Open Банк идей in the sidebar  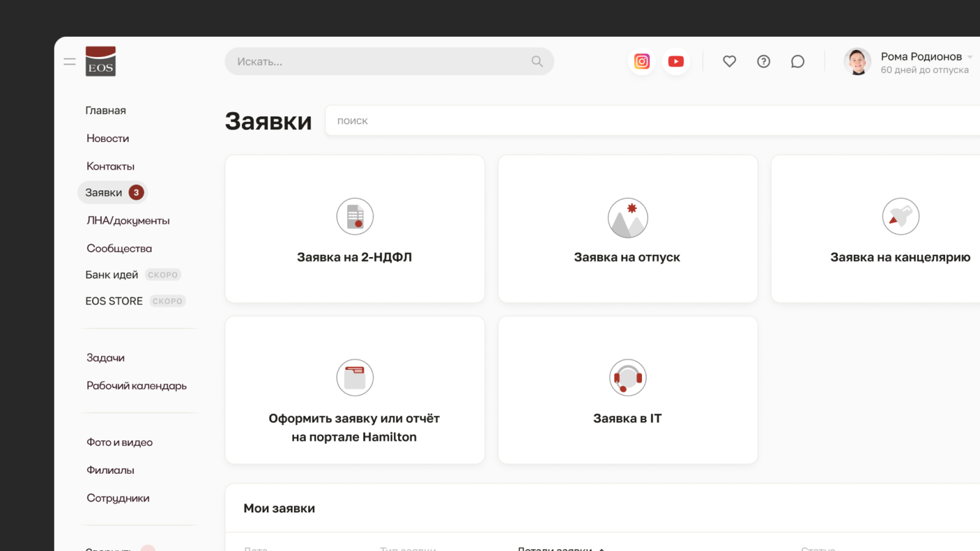[x=111, y=275]
